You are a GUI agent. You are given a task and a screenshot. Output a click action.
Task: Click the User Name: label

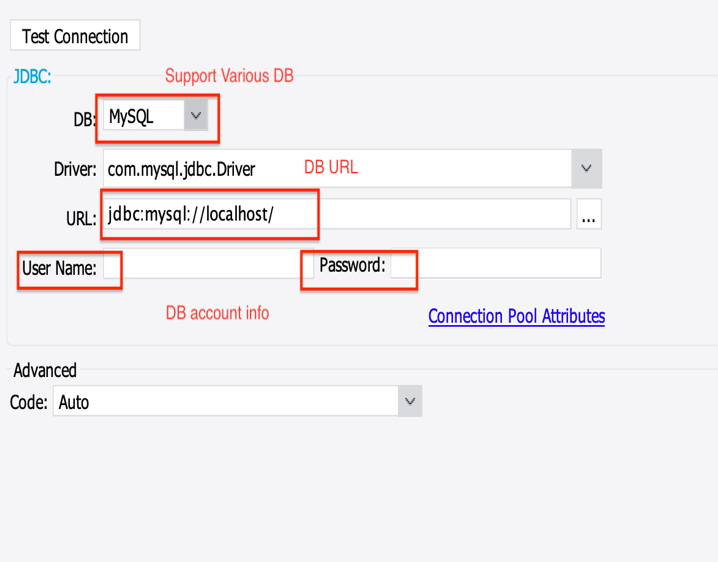coord(59,268)
